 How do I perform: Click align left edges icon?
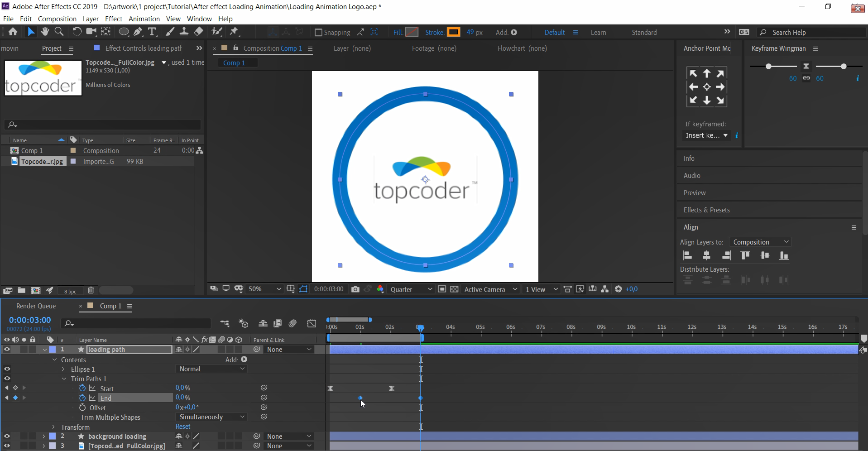click(x=687, y=255)
